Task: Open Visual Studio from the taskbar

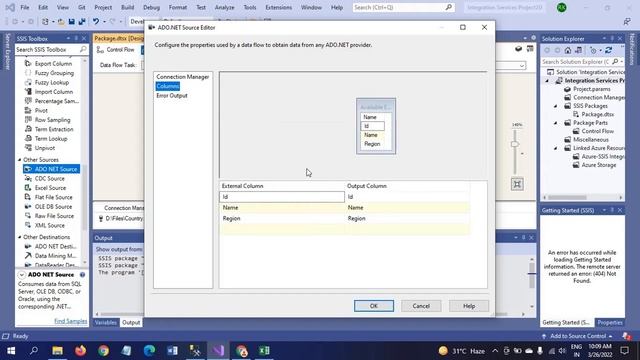Action: point(218,351)
